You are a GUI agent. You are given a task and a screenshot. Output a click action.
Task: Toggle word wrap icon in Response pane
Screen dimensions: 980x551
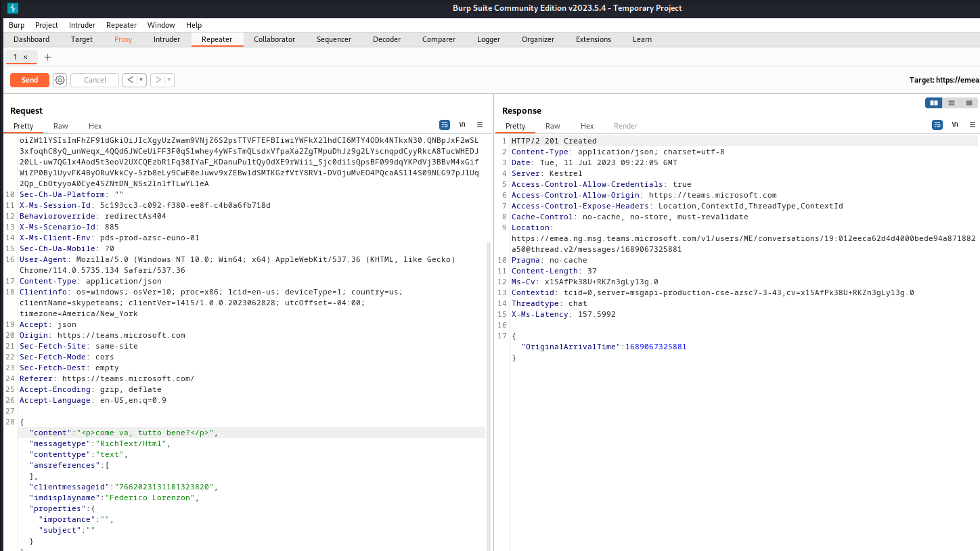(x=937, y=125)
